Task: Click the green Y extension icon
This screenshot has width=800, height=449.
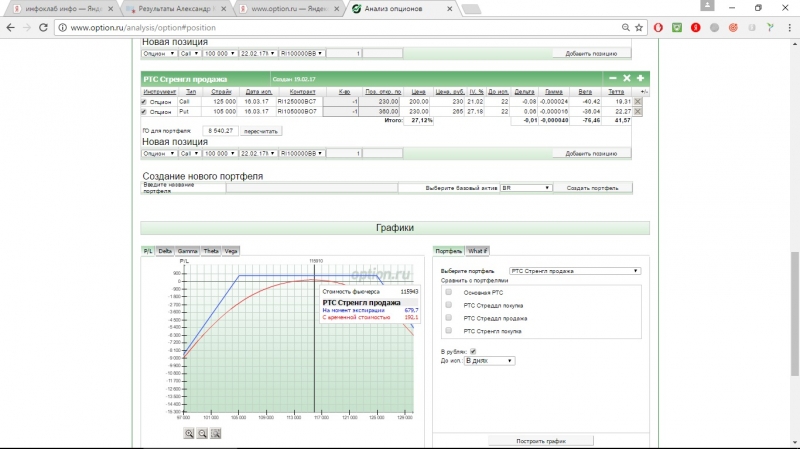Action: pyautogui.click(x=770, y=28)
